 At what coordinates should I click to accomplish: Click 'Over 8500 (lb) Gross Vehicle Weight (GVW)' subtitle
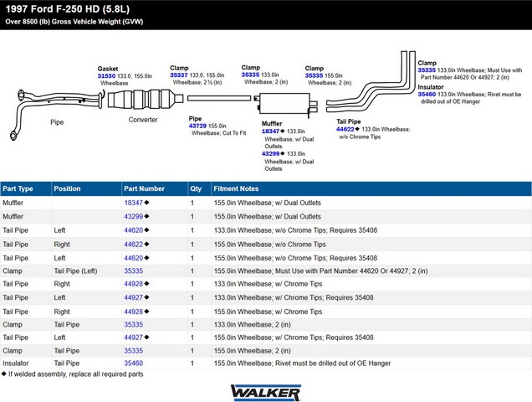pos(74,22)
